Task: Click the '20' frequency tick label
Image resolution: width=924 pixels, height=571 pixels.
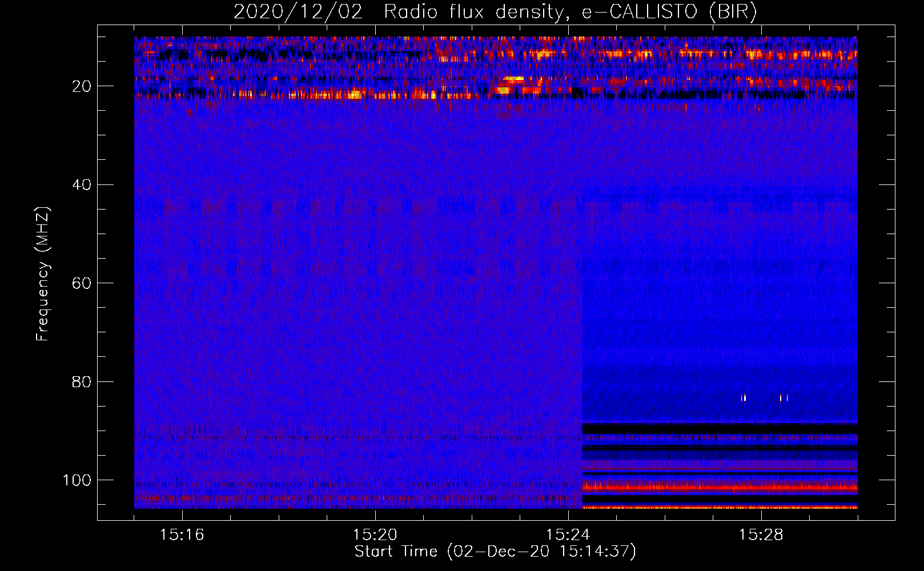Action: point(82,86)
